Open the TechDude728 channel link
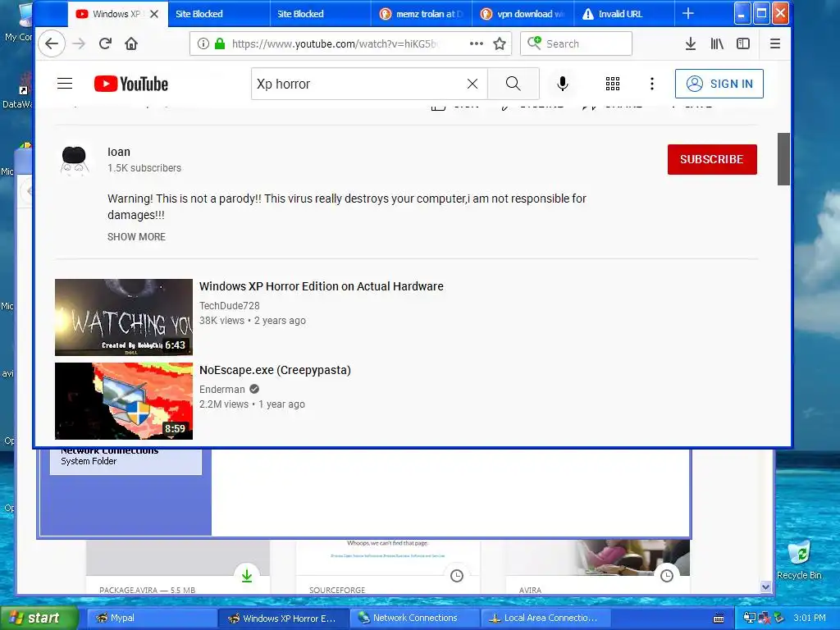 click(230, 306)
